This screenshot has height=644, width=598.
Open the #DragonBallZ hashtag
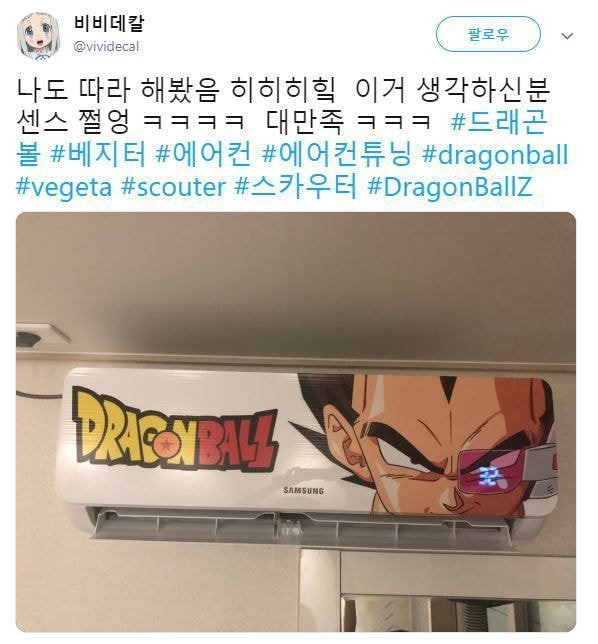click(x=450, y=187)
